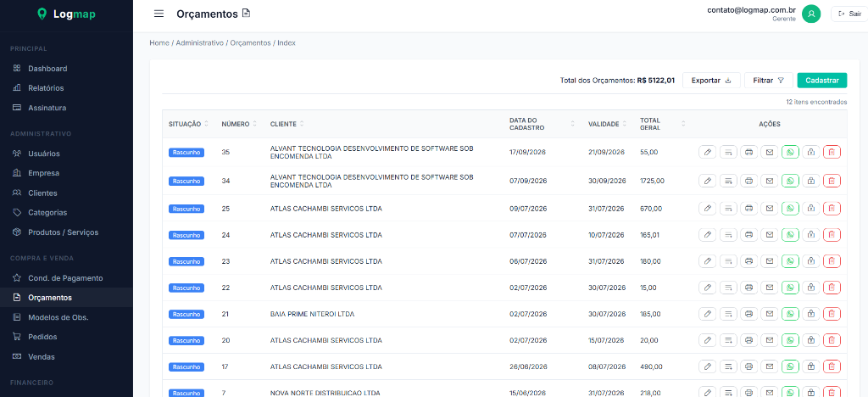Image resolution: width=868 pixels, height=397 pixels.
Task: Select Orçamentos in the sidebar
Action: (66, 298)
